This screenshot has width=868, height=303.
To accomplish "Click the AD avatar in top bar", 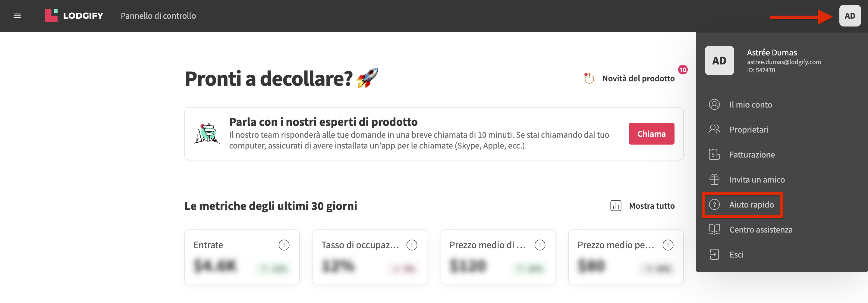I will click(850, 16).
